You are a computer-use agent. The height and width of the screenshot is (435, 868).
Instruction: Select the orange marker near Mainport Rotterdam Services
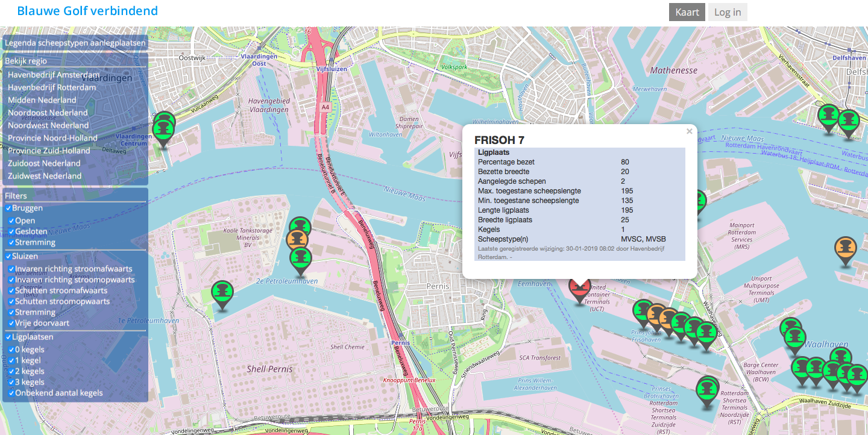(846, 251)
